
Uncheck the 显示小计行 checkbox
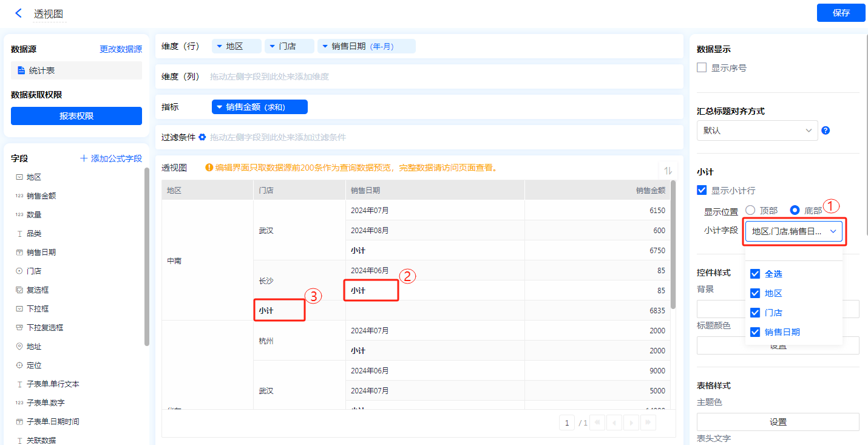click(702, 191)
